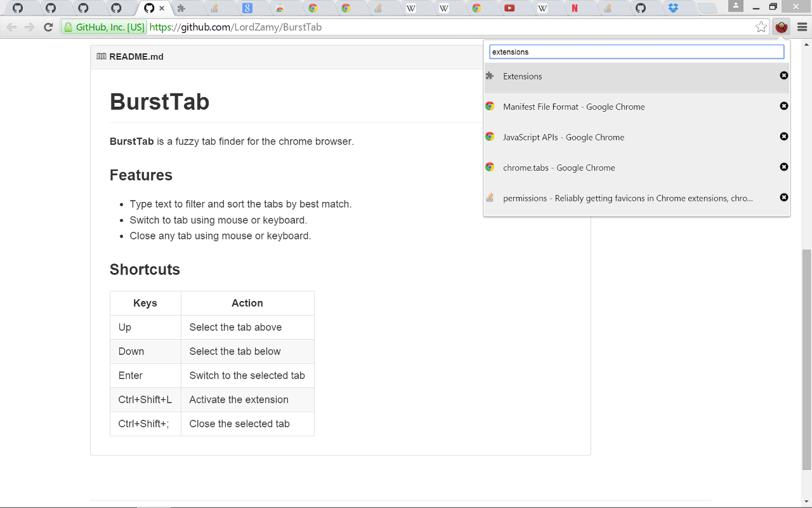Switch to the Netflix browser tab
The image size is (812, 508).
tap(575, 8)
